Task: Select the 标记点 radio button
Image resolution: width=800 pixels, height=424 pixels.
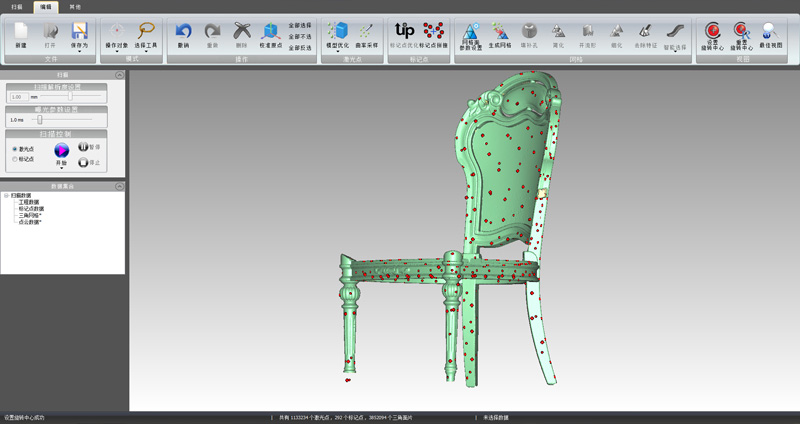Action: [x=14, y=159]
